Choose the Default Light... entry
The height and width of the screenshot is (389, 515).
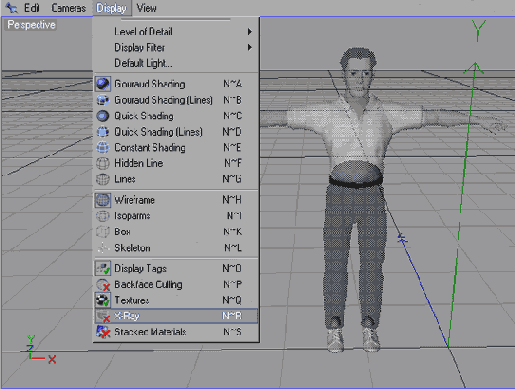143,63
